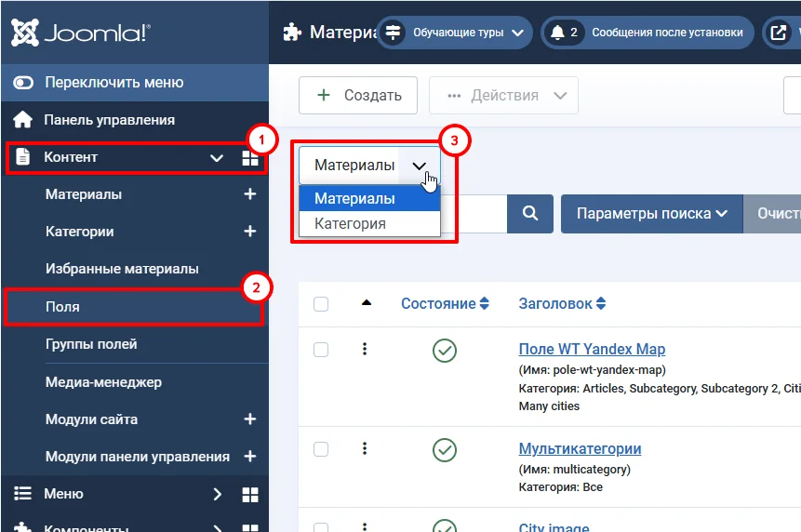Image resolution: width=801 pixels, height=532 pixels.
Task: Toggle published status of Поле WT Yandex Map
Action: click(445, 351)
